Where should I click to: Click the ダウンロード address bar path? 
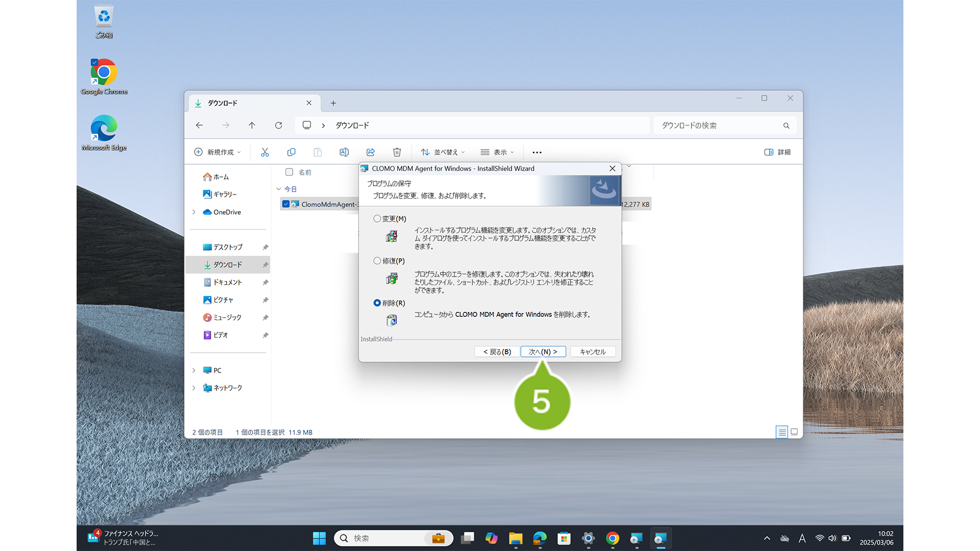tap(353, 126)
